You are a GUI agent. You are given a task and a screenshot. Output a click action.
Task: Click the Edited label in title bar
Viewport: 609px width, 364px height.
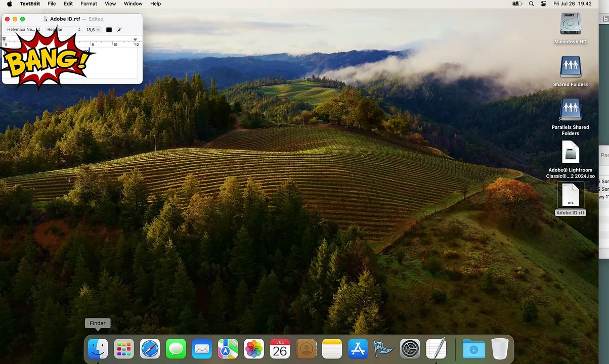click(x=96, y=19)
